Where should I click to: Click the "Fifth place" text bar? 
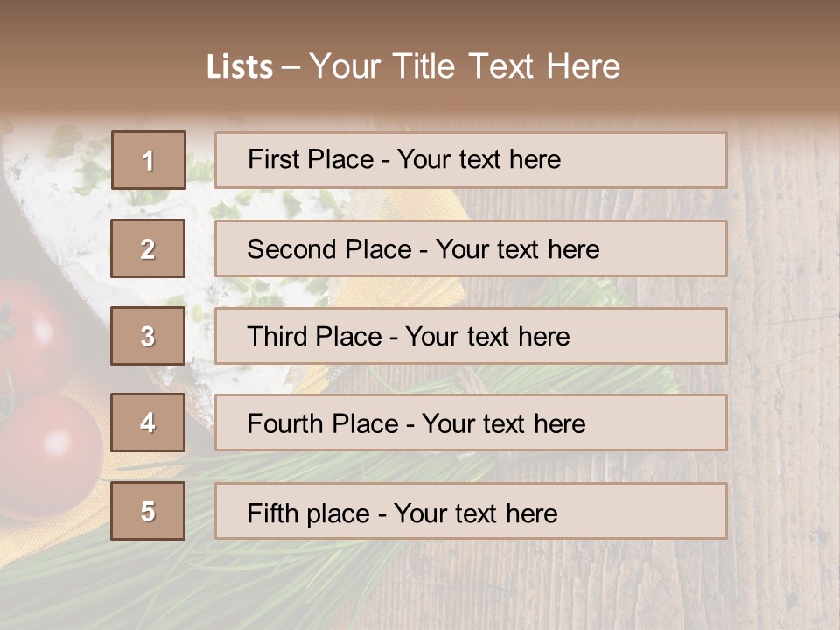[471, 512]
